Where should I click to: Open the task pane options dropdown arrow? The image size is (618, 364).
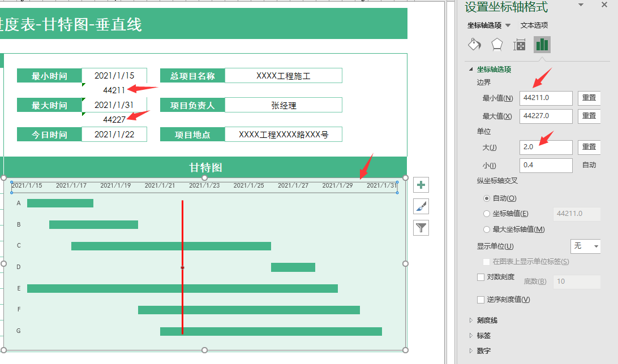[581, 5]
